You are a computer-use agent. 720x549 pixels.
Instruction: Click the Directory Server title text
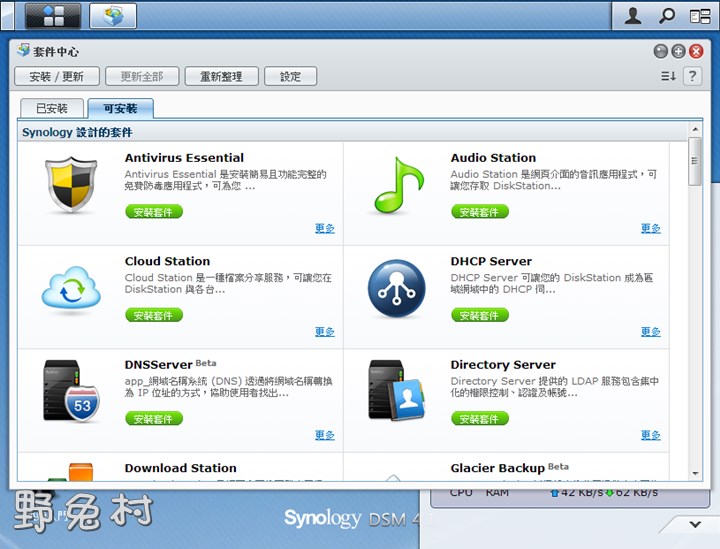(503, 364)
